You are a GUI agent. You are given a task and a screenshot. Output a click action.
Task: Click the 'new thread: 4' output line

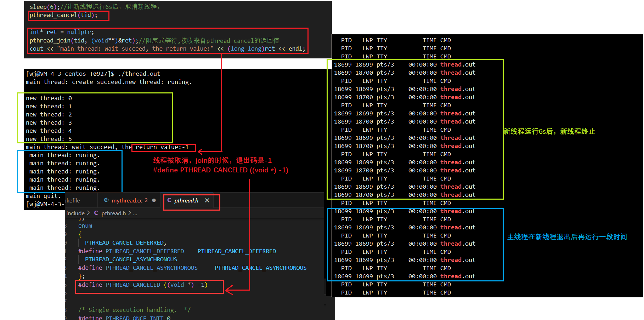coord(49,131)
